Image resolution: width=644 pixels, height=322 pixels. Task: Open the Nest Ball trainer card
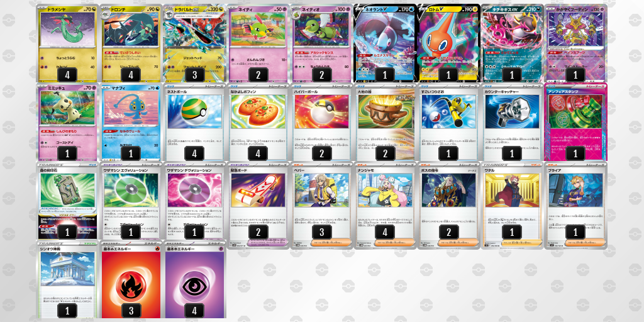pyautogui.click(x=195, y=122)
